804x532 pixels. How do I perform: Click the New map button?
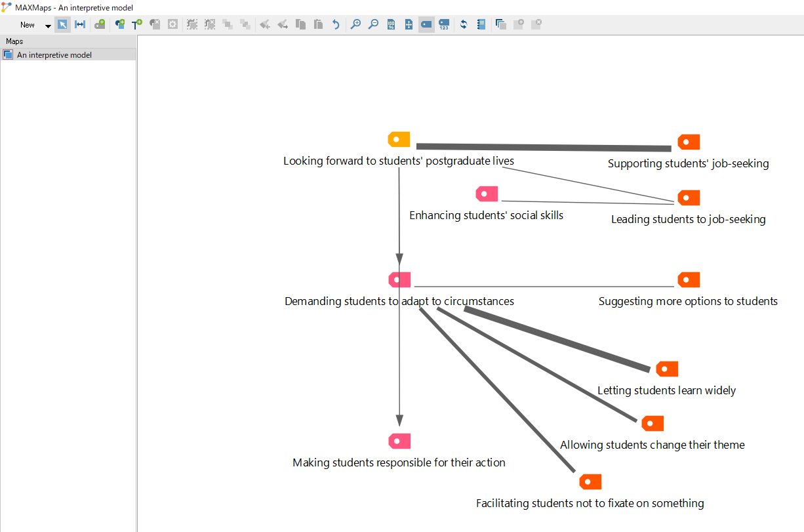[28, 25]
